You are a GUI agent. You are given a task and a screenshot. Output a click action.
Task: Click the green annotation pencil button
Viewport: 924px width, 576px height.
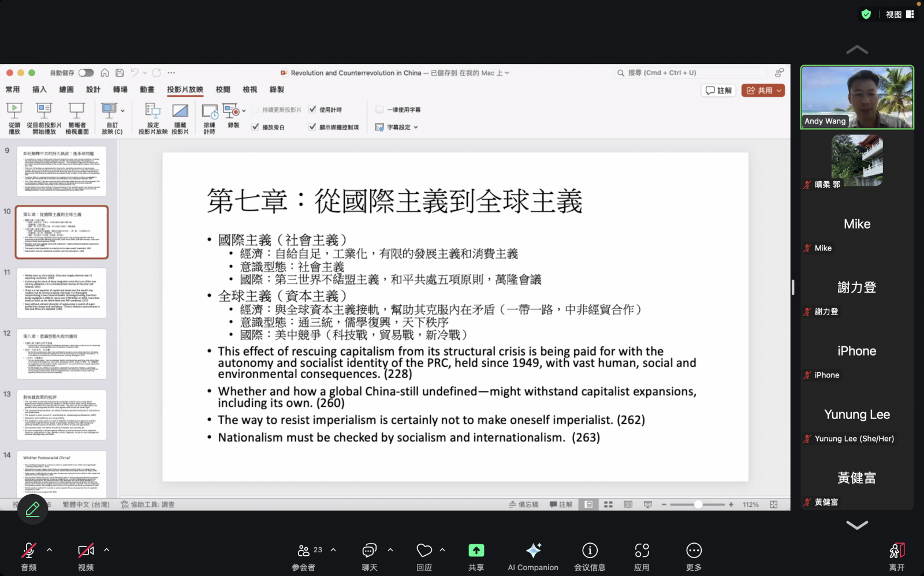[32, 508]
